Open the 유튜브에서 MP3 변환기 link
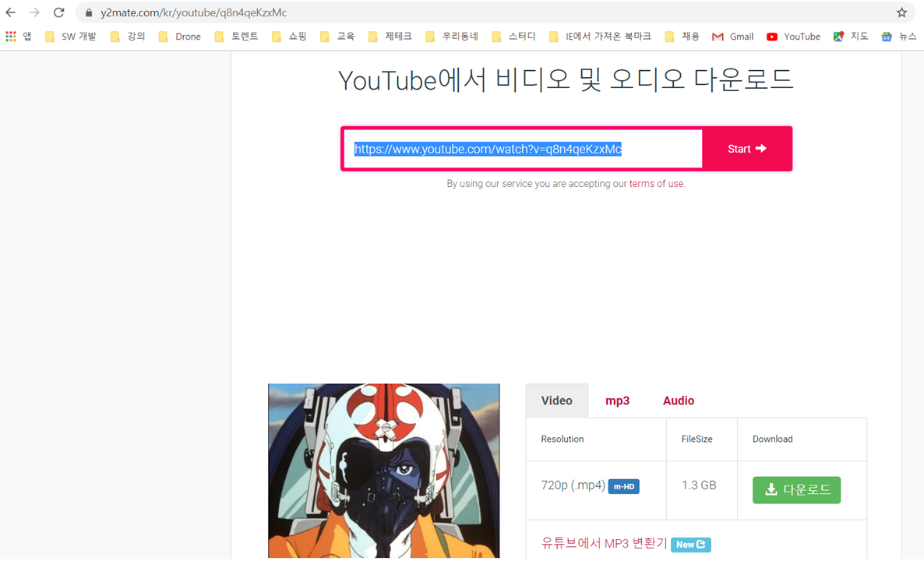The image size is (924, 561). (604, 543)
